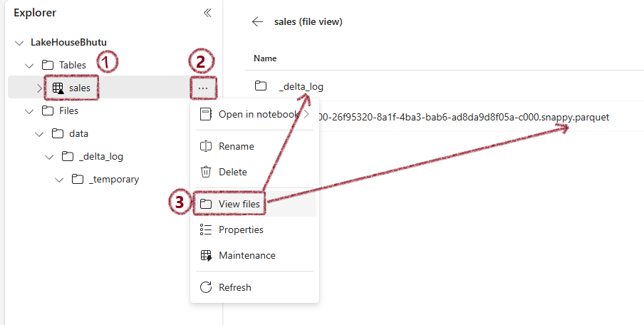This screenshot has height=325, width=644.
Task: Collapse the Files folder chevron
Action: click(28, 111)
